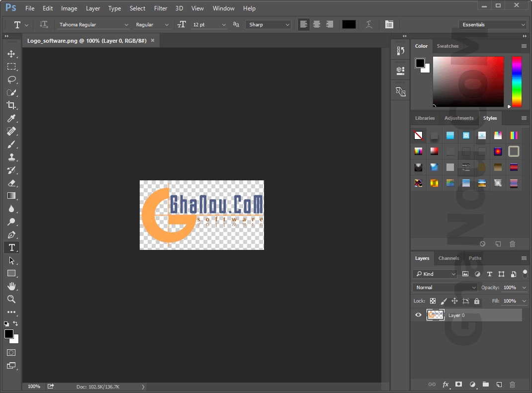Select the Move tool

click(x=11, y=54)
